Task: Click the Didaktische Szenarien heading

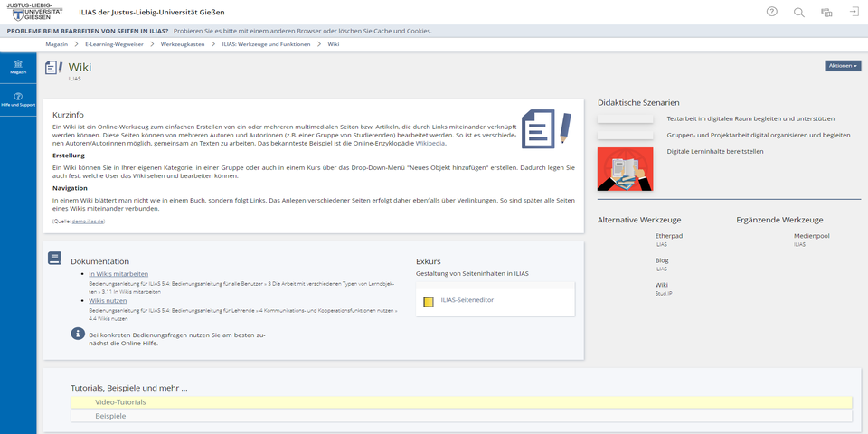Action: (638, 102)
